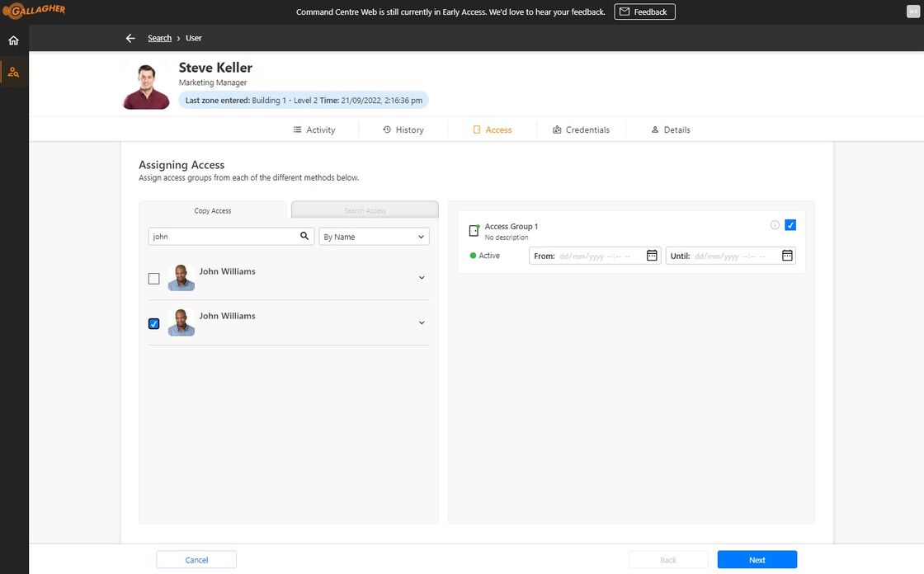Click the search magnifier icon in the search field

pos(302,236)
